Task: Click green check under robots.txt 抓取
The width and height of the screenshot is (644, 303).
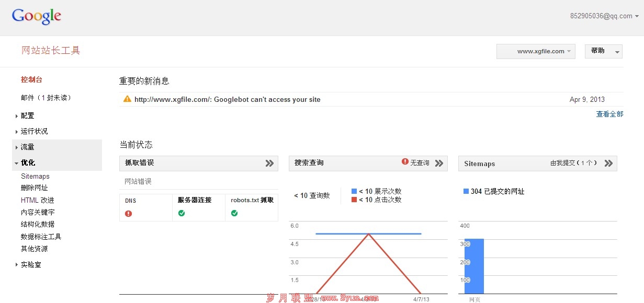Action: pyautogui.click(x=234, y=213)
